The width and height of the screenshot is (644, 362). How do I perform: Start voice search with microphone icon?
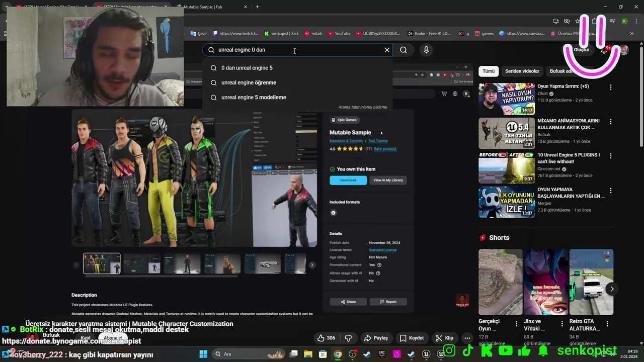tap(426, 50)
